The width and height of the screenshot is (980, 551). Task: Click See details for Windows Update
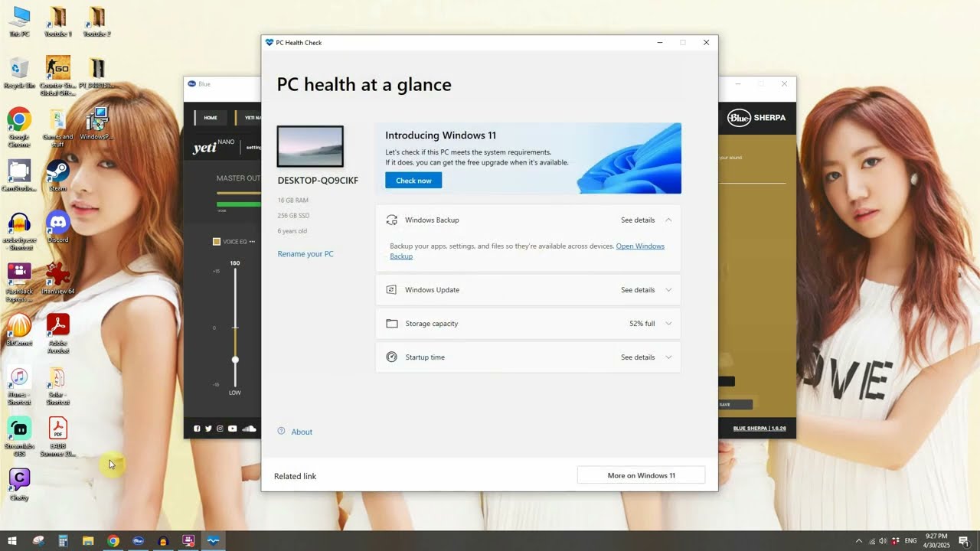click(638, 290)
